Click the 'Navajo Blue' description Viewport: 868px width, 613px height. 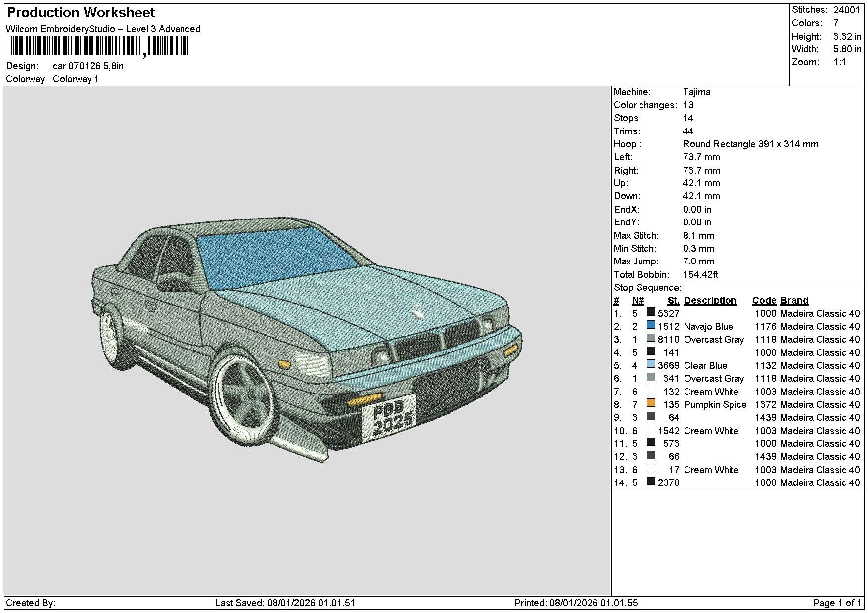coord(708,327)
